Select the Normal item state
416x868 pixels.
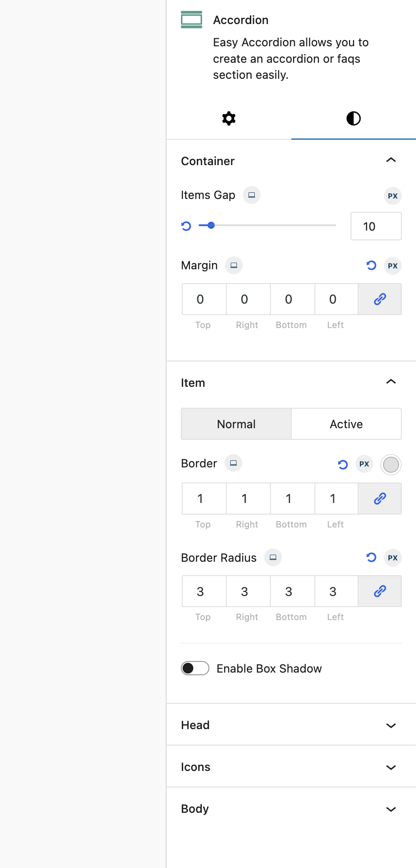[236, 424]
